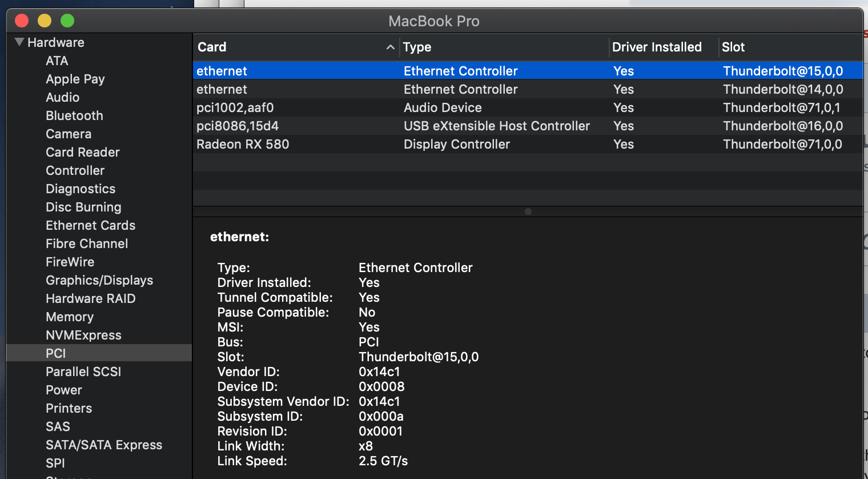Image resolution: width=868 pixels, height=479 pixels.
Task: Click the Link Speed 2.5 GT/s value
Action: [x=383, y=461]
